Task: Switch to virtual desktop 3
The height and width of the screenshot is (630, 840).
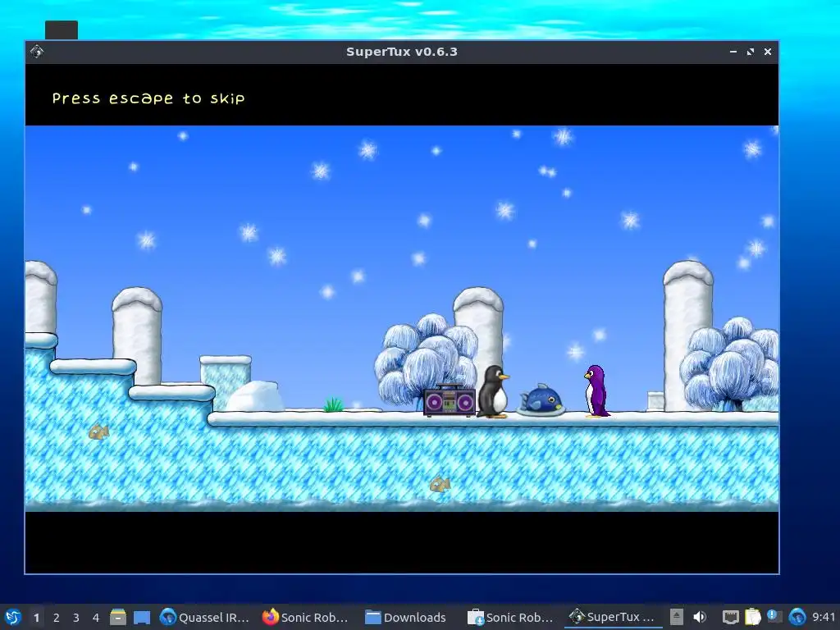Action: pos(76,618)
